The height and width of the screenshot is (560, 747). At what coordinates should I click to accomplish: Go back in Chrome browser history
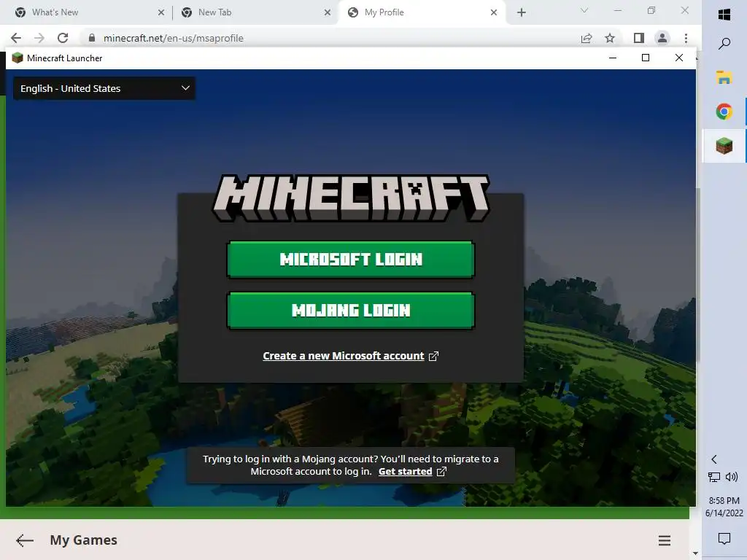(x=16, y=38)
